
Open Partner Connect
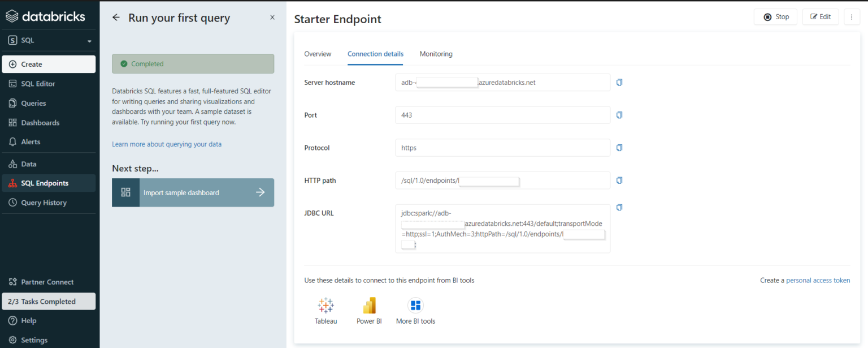[49, 282]
